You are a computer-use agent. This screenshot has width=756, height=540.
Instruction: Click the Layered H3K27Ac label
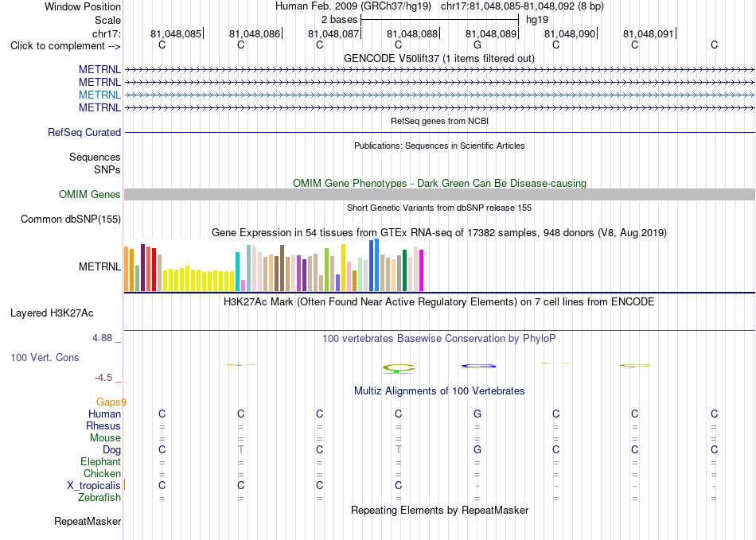(x=52, y=313)
